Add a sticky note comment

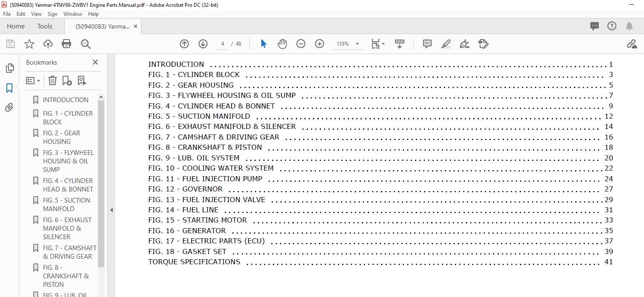click(x=427, y=44)
